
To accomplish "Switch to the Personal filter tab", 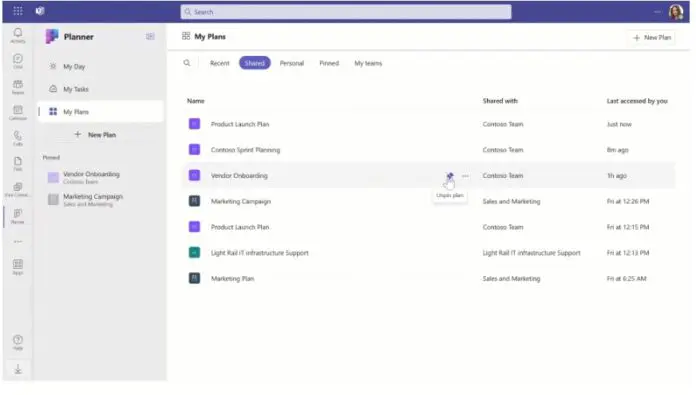I will coord(292,63).
